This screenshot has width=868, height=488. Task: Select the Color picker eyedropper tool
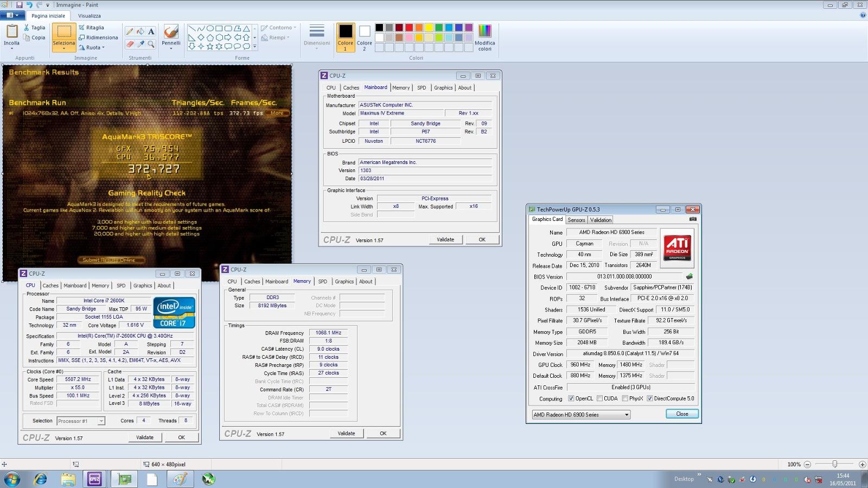pyautogui.click(x=141, y=44)
